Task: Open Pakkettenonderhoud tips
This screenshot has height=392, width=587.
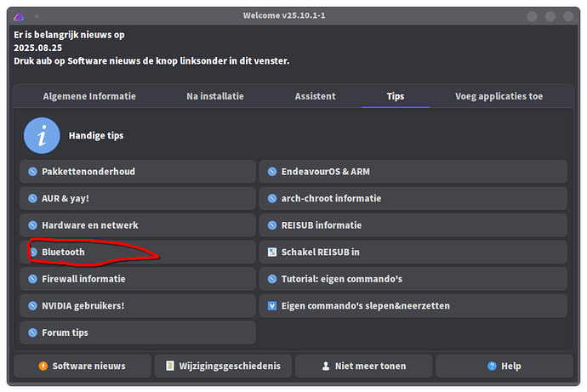Action: pos(138,172)
